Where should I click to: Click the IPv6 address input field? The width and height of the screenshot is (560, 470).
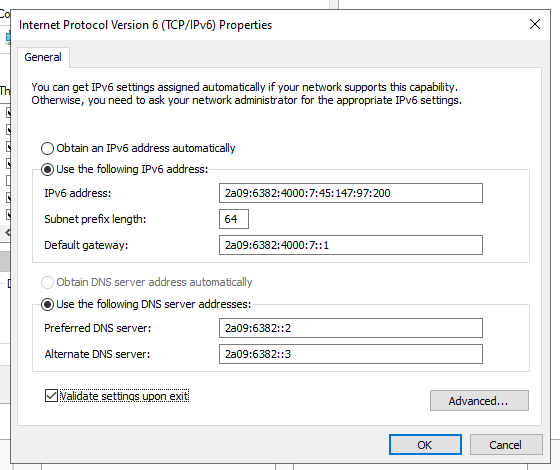pos(351,193)
